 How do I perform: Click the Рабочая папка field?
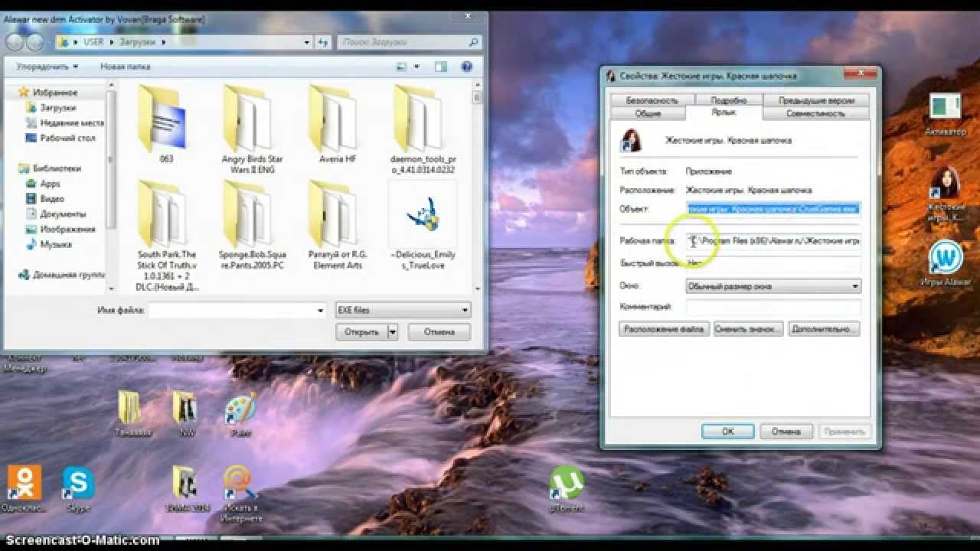pyautogui.click(x=773, y=240)
